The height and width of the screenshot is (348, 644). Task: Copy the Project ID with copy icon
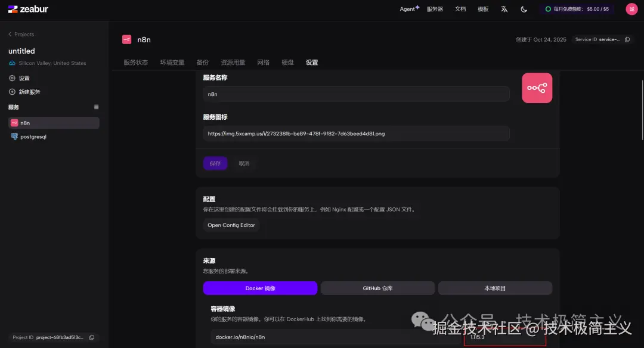[91, 337]
